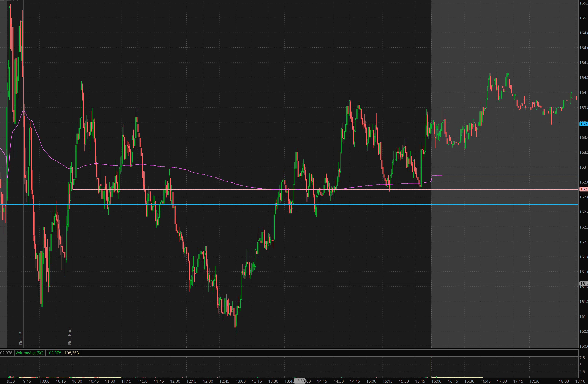Click the VolumeAvg (50) study label

pyautogui.click(x=29, y=353)
